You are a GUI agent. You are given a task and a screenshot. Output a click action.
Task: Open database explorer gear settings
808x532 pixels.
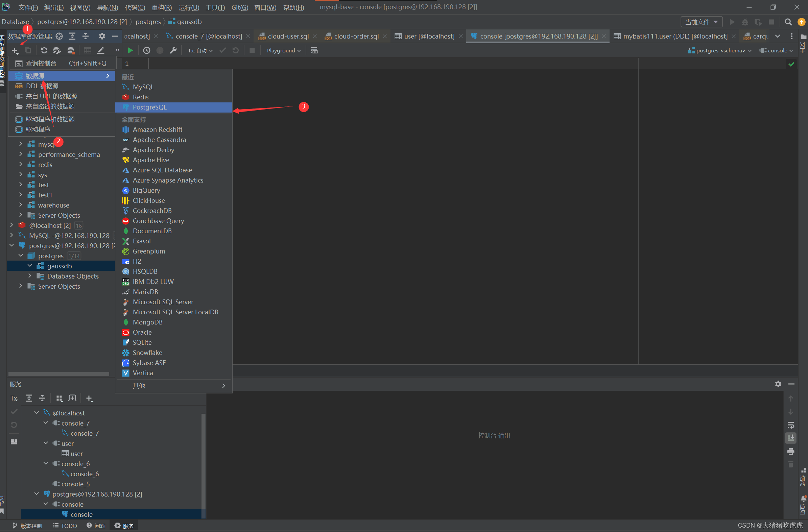tap(102, 36)
